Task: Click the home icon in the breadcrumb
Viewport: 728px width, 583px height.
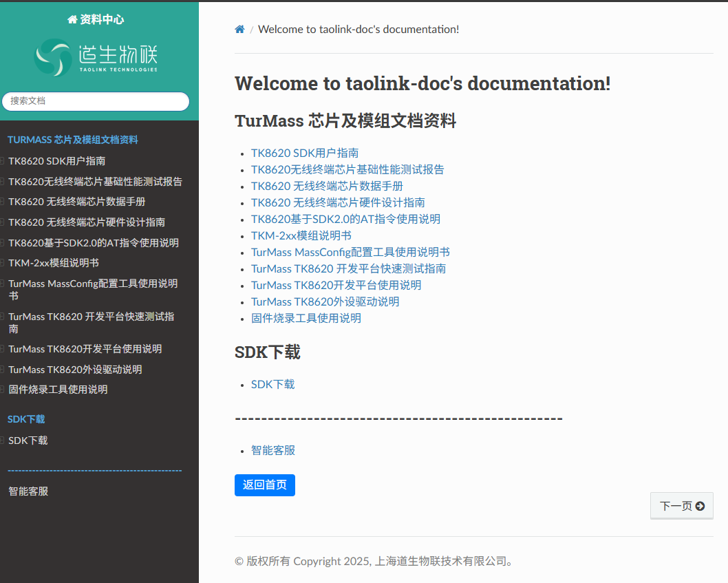Action: pos(239,30)
